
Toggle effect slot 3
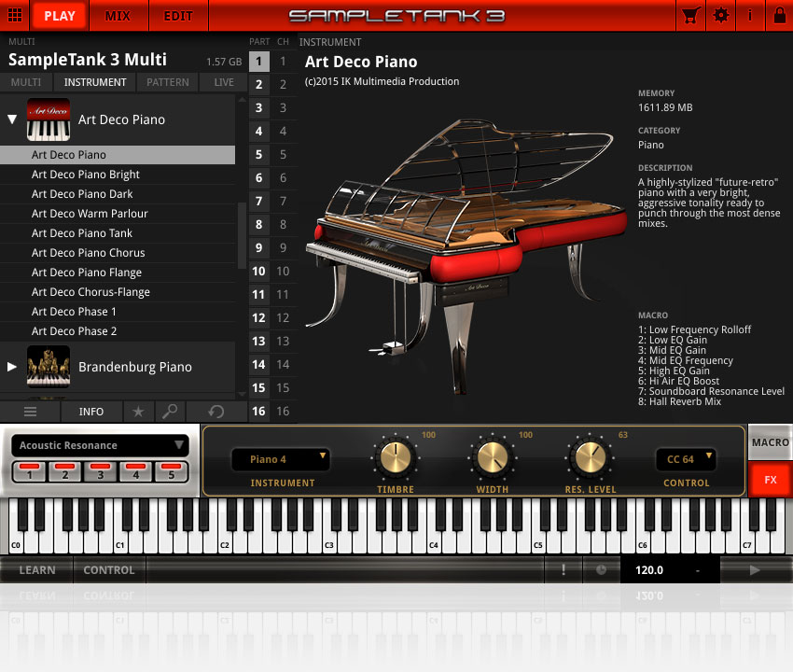[100, 471]
